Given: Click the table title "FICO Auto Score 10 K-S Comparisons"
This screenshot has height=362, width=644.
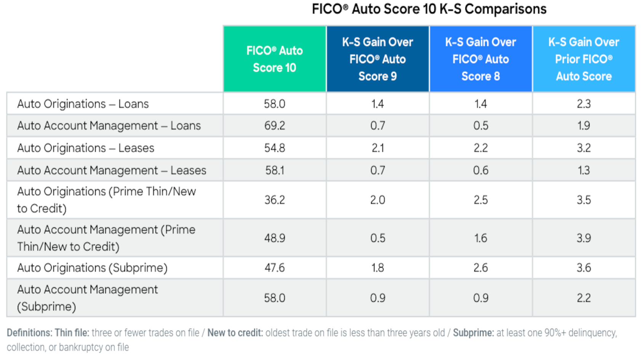Looking at the screenshot, I should [x=429, y=9].
